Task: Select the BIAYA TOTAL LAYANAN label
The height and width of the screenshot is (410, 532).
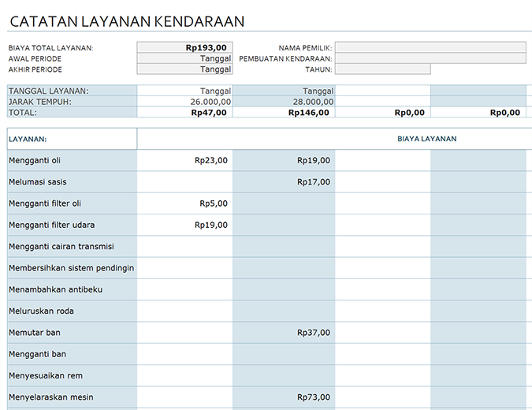Action: (51, 48)
